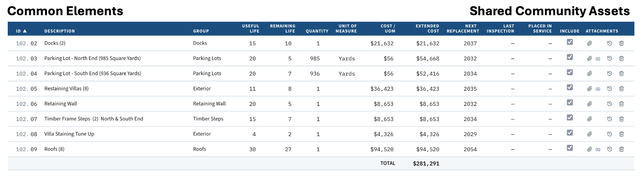Click the 'Docks' group cell
644x180 pixels.
pos(200,43)
